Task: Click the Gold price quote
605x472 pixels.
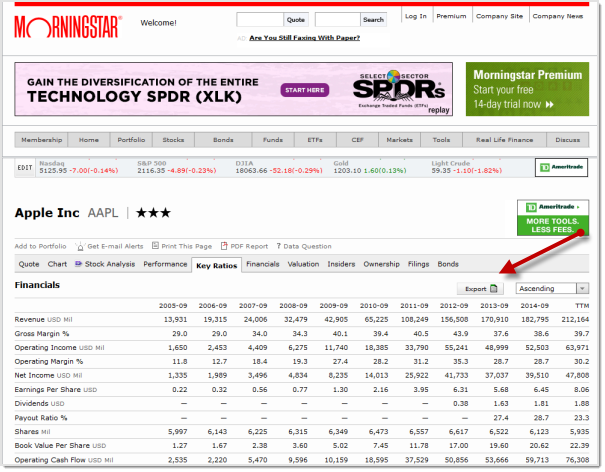Action: (x=370, y=167)
